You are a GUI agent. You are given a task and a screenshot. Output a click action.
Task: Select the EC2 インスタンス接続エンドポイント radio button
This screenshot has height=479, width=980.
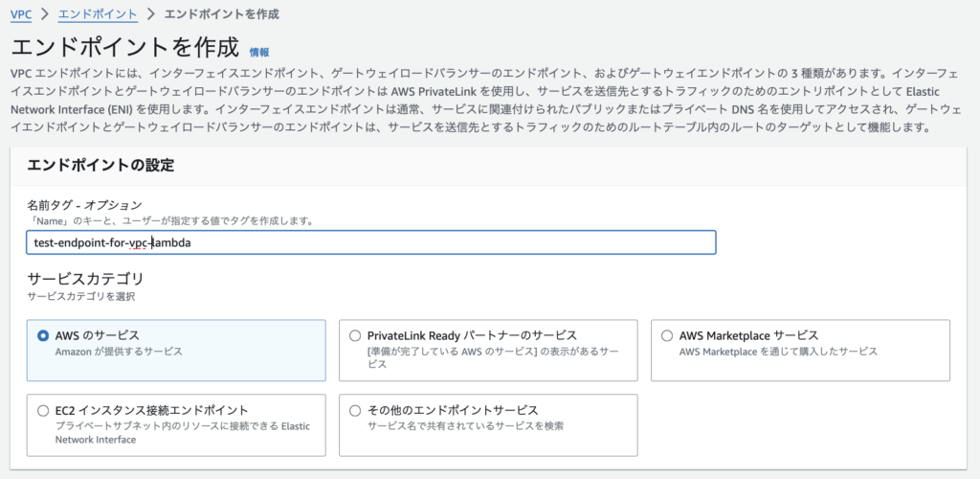tap(43, 410)
